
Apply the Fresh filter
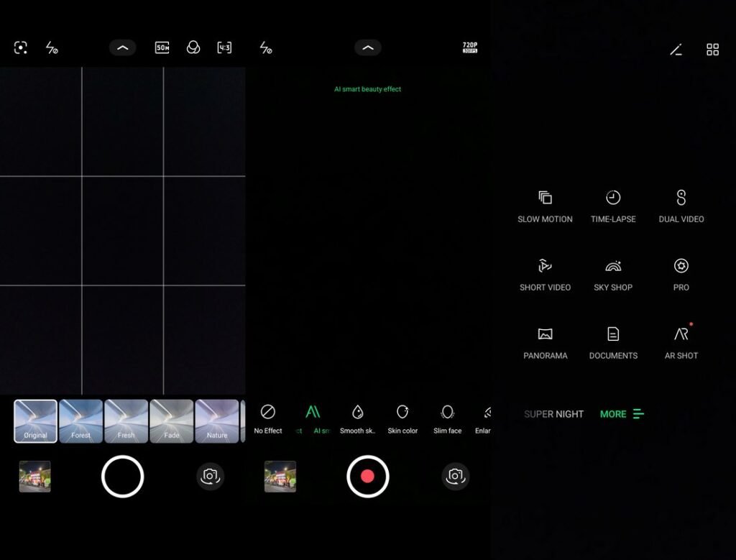126,421
